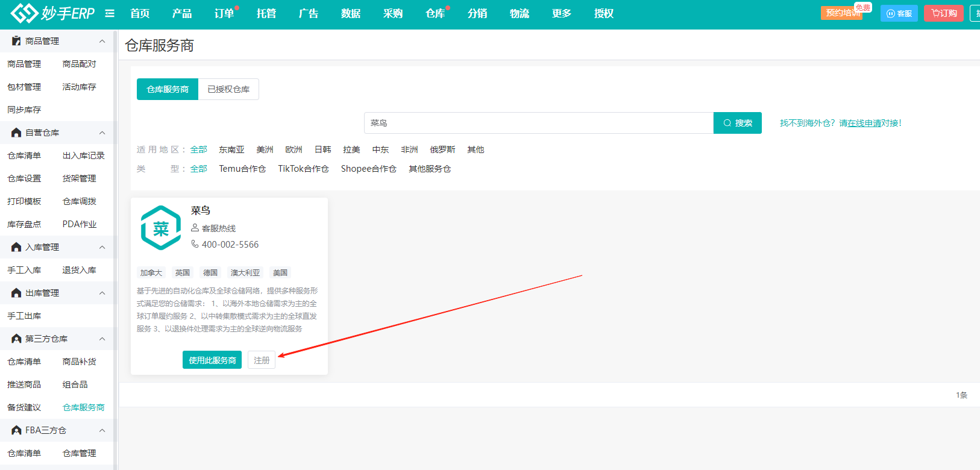The image size is (980, 470).
Task: Collapse the FBA三方仓 section chevron
Action: [102, 430]
